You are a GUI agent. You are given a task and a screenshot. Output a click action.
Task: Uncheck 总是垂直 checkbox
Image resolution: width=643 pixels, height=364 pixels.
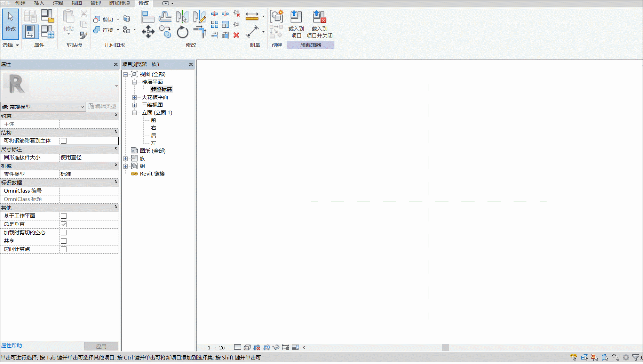pyautogui.click(x=64, y=224)
